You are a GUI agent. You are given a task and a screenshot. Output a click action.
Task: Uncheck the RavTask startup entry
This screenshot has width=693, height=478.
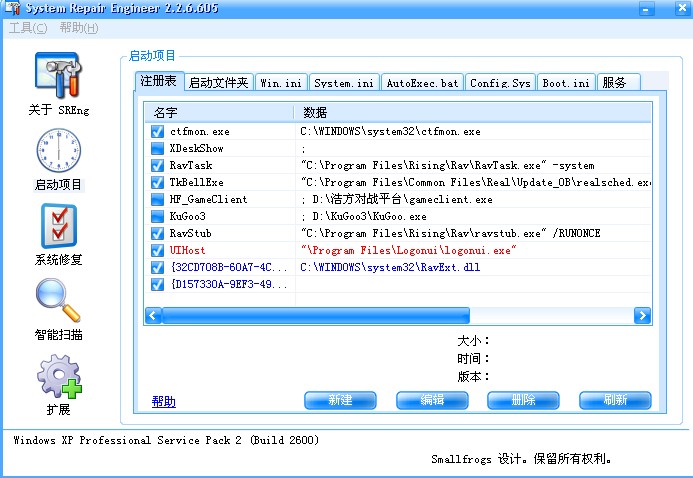pyautogui.click(x=157, y=166)
